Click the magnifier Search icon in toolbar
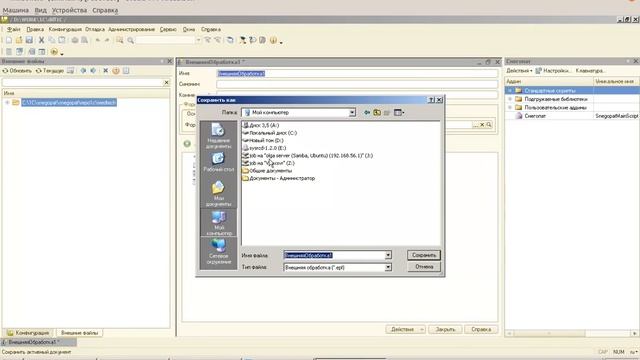The width and height of the screenshot is (640, 360). pyautogui.click(x=130, y=40)
